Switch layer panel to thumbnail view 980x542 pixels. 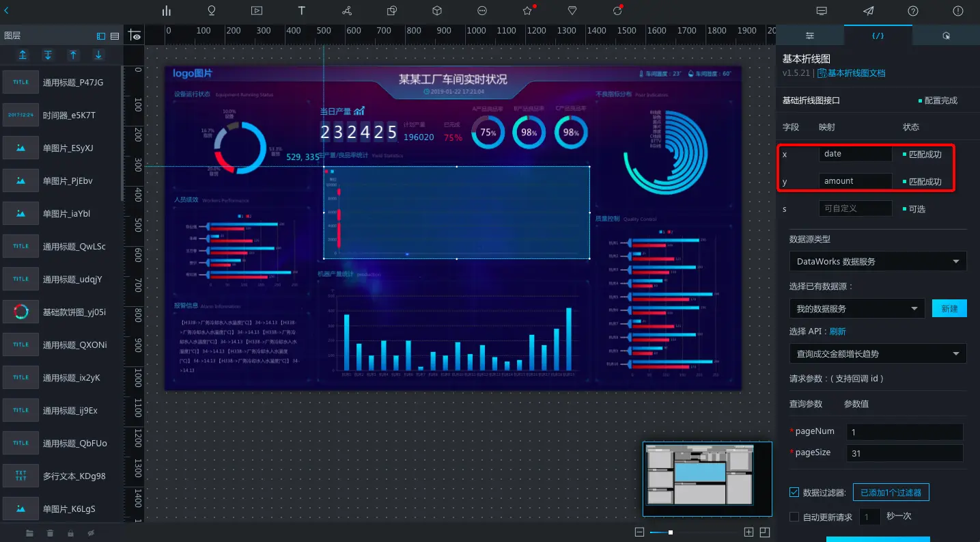pyautogui.click(x=101, y=36)
